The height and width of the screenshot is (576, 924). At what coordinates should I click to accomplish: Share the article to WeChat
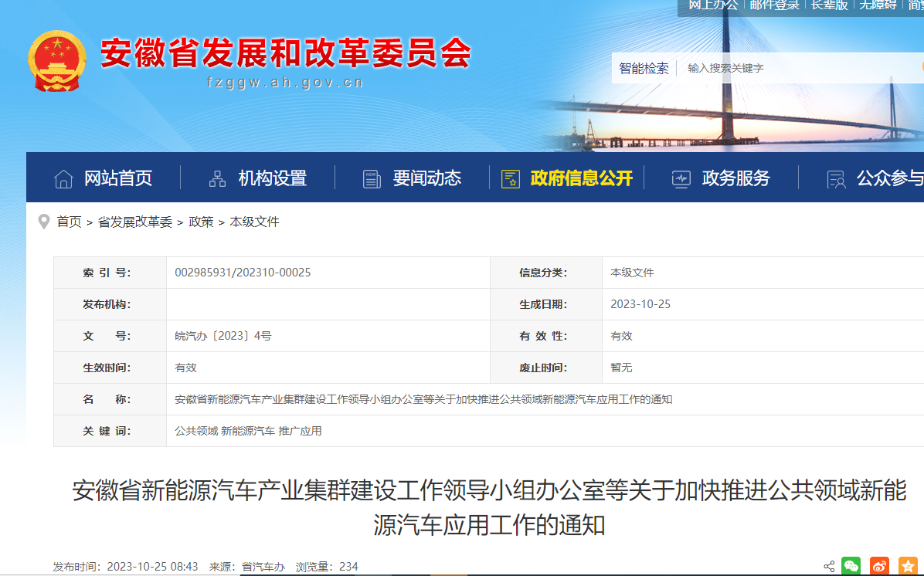851,566
